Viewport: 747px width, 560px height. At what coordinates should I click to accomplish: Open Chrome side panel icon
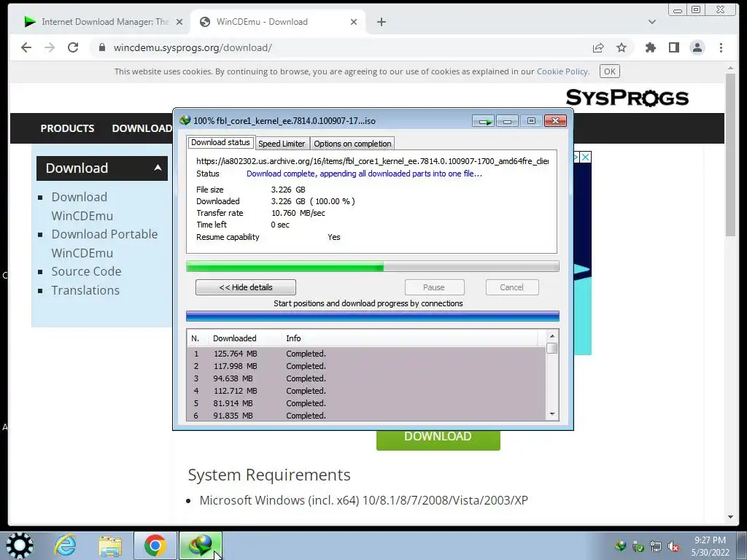tap(673, 47)
